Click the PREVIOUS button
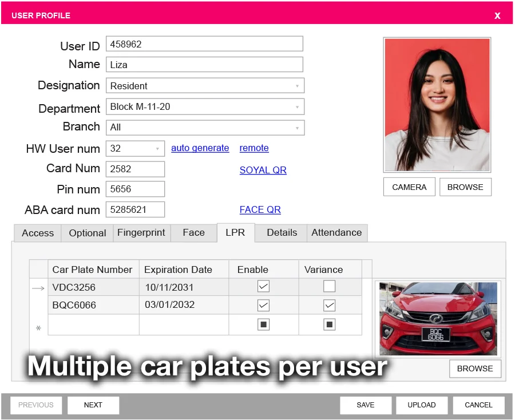 [36, 405]
